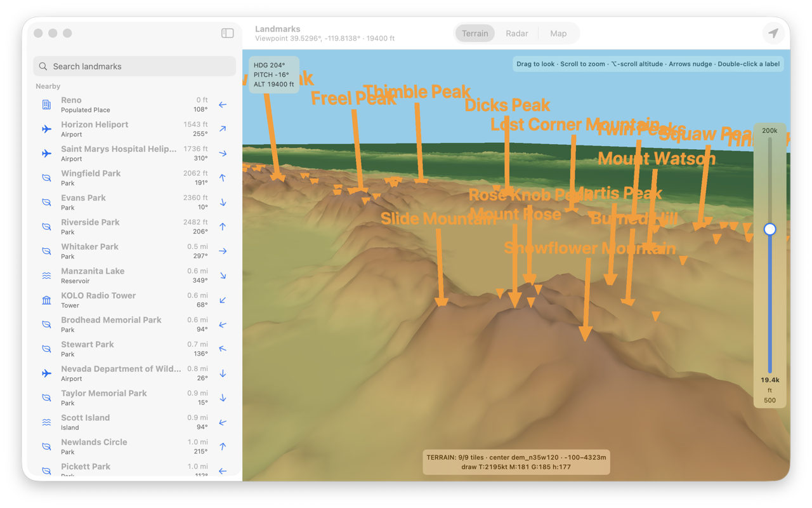Switch to the Terrain view tab

[x=475, y=34]
